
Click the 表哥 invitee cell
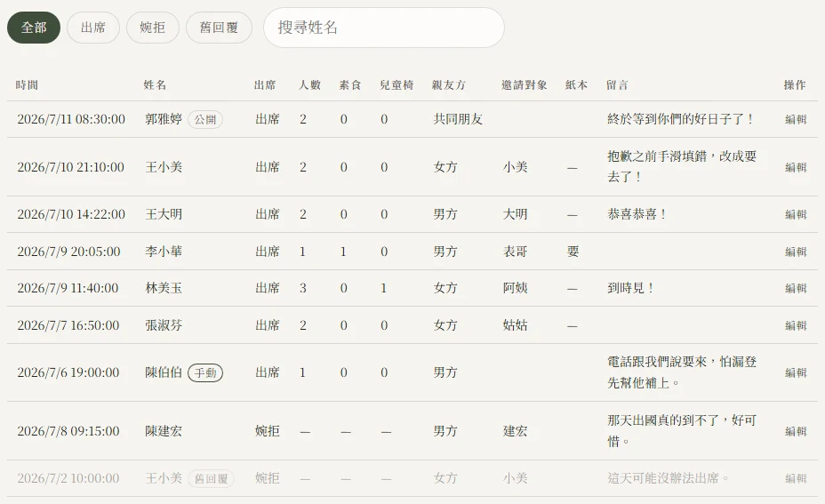coord(515,252)
